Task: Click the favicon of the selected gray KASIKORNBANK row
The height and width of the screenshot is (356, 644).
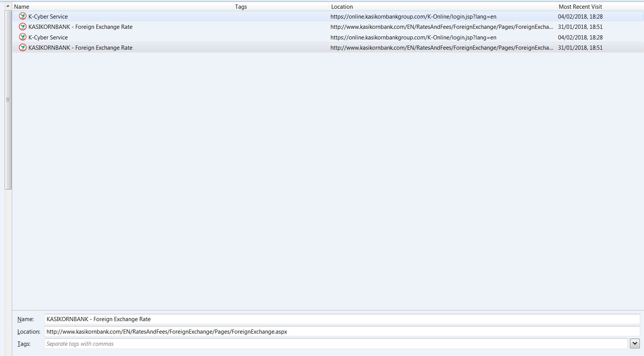Action: point(23,47)
